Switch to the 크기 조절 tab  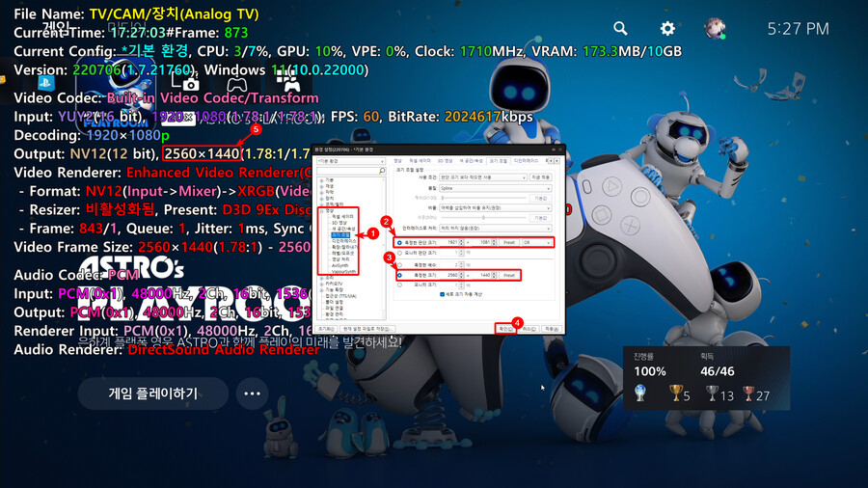click(499, 161)
